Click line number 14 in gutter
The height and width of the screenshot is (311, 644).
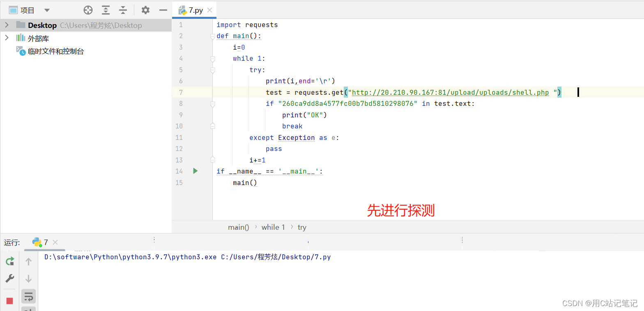[179, 171]
